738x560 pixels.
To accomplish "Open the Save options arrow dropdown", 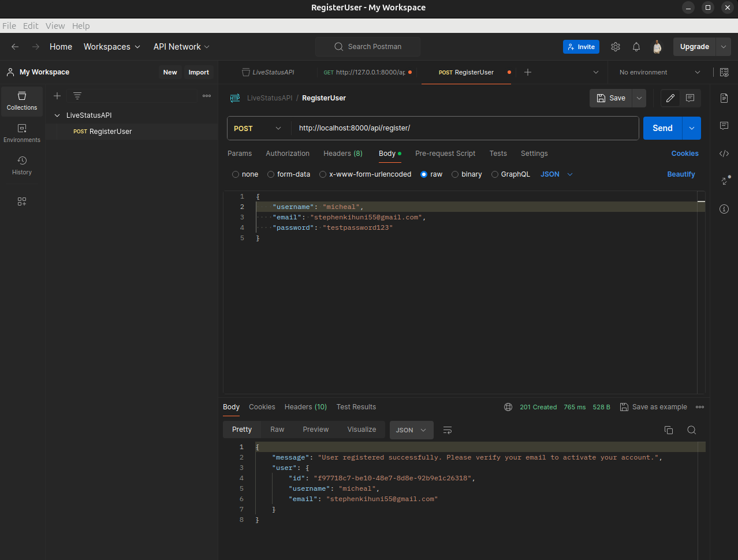I will [x=639, y=98].
